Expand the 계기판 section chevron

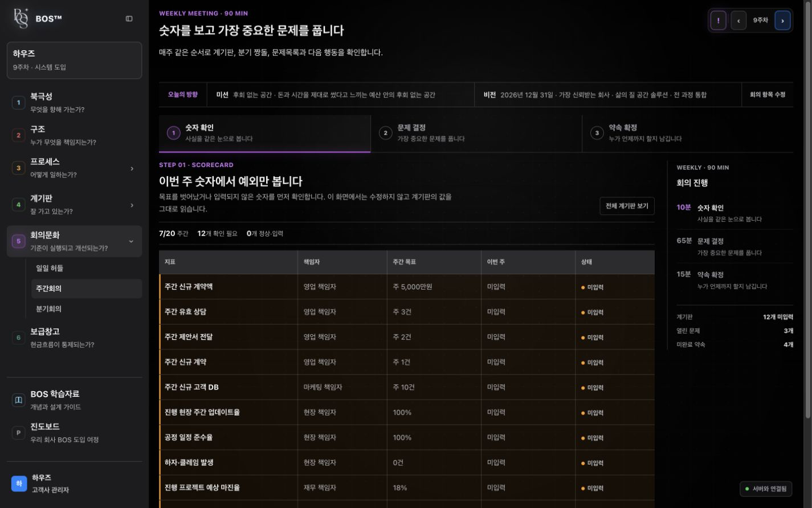[x=132, y=205]
